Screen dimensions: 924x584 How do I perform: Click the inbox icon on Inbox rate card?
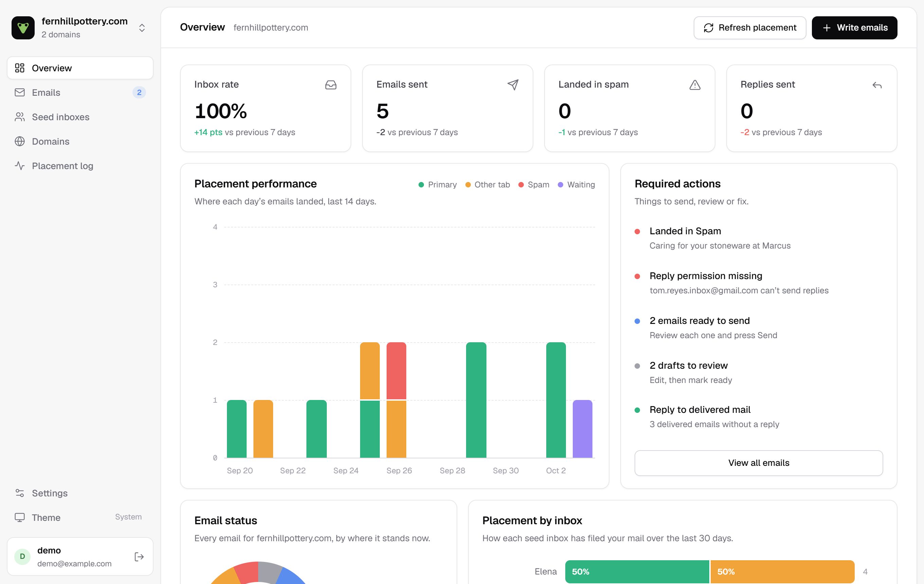(331, 85)
